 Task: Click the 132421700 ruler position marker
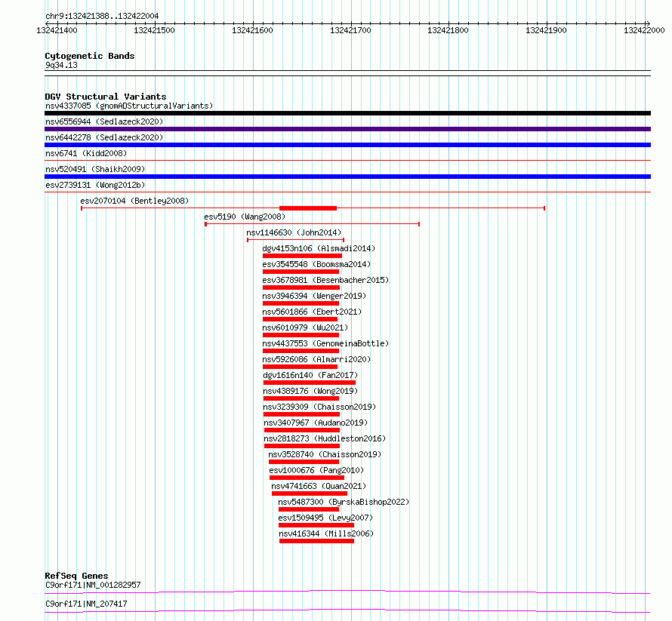[350, 30]
